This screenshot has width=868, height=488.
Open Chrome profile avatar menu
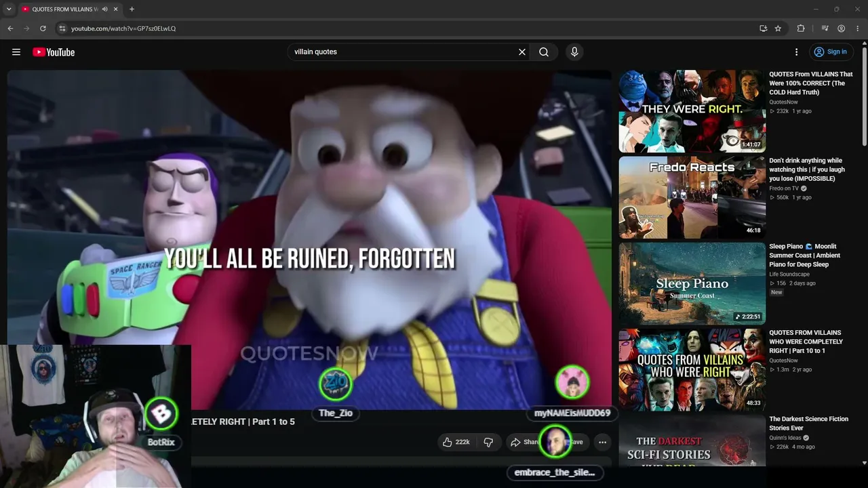click(x=842, y=28)
